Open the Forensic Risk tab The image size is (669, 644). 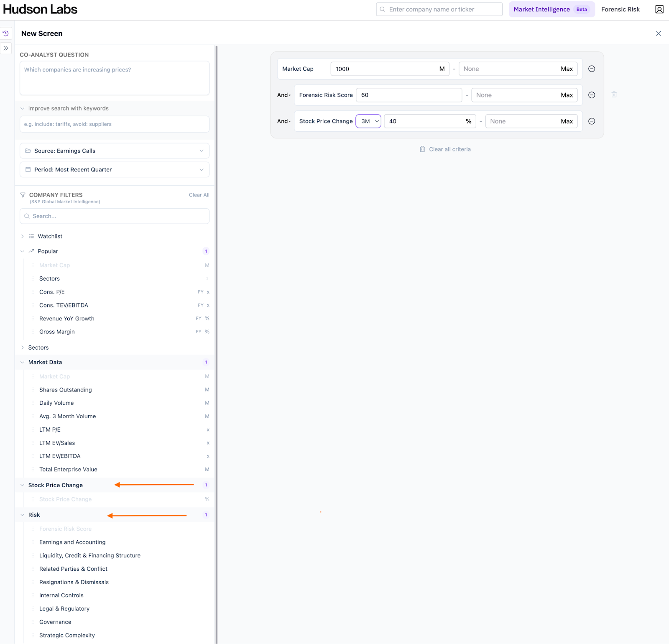tap(620, 10)
